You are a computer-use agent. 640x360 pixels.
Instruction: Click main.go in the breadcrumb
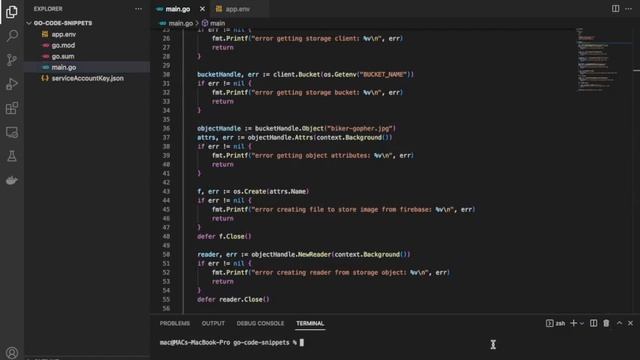click(180, 23)
